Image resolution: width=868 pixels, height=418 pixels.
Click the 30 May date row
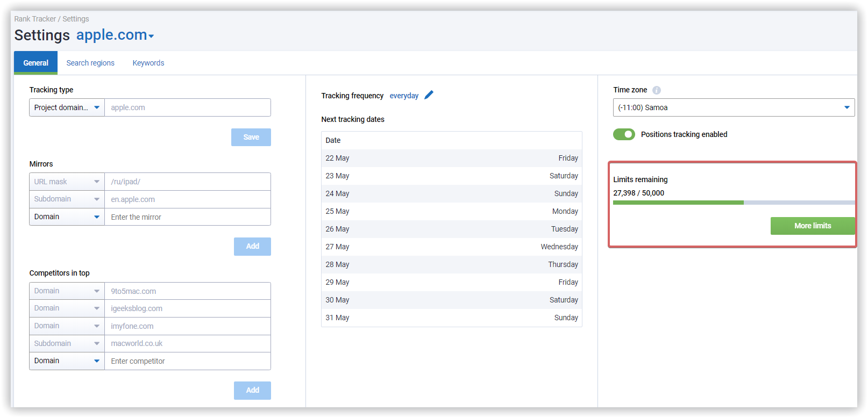coord(452,300)
